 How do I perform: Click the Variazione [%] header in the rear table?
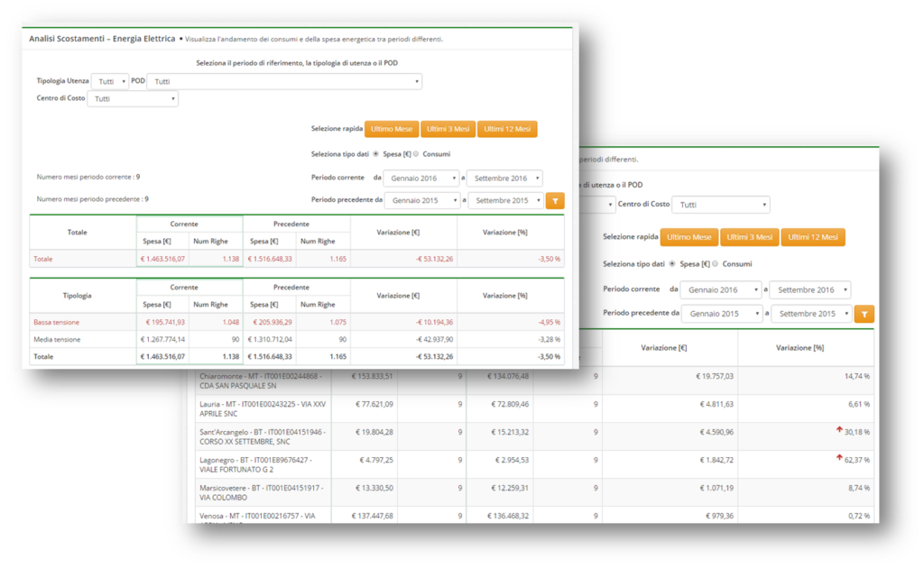pyautogui.click(x=806, y=347)
